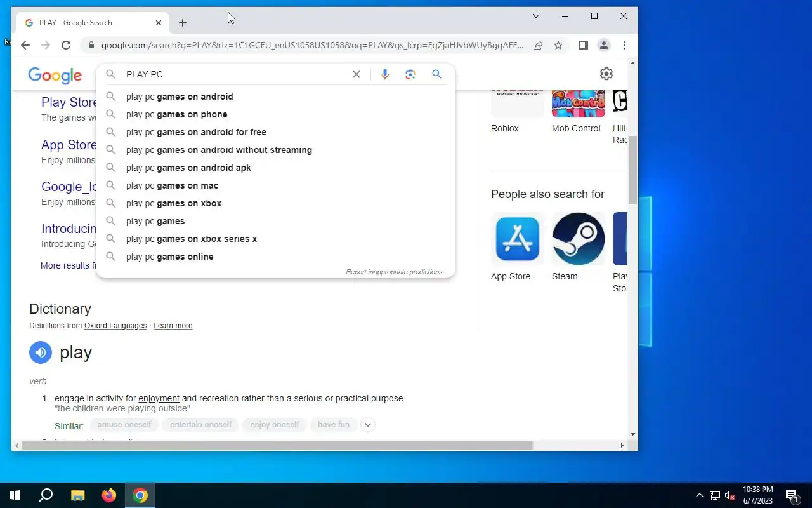Select the plain 'play pc games' suggestion
Viewport: 812px width, 508px height.
[x=275, y=221]
